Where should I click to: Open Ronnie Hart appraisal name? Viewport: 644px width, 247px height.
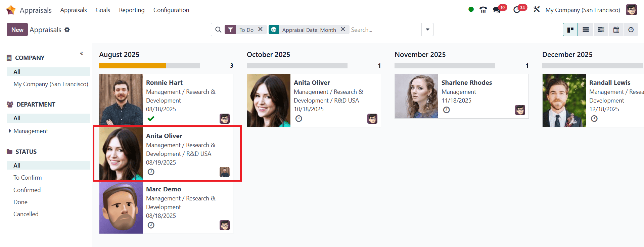(x=164, y=83)
